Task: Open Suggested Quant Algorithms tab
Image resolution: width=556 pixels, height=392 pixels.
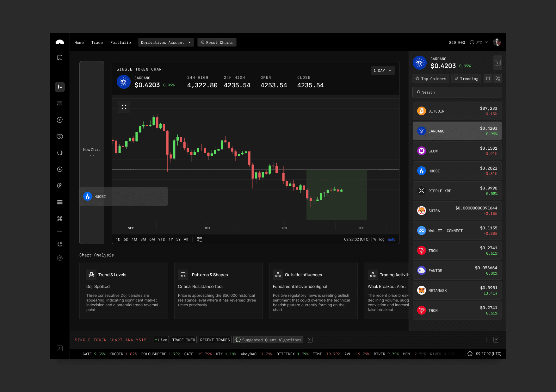Action: click(x=269, y=340)
